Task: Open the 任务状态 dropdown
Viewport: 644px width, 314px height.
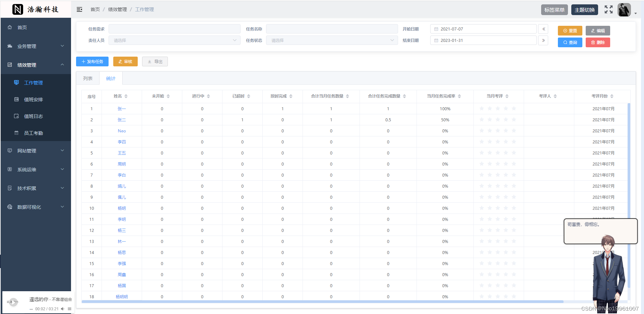Action: (332, 40)
